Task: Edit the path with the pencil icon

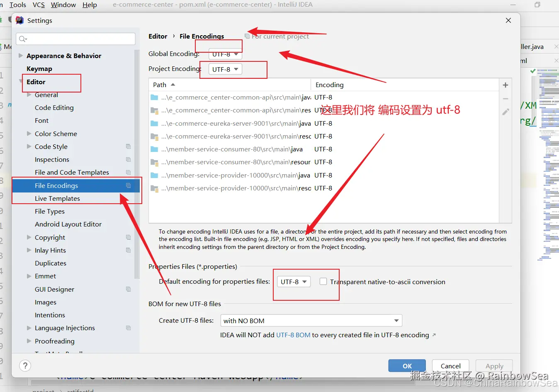Action: click(506, 112)
